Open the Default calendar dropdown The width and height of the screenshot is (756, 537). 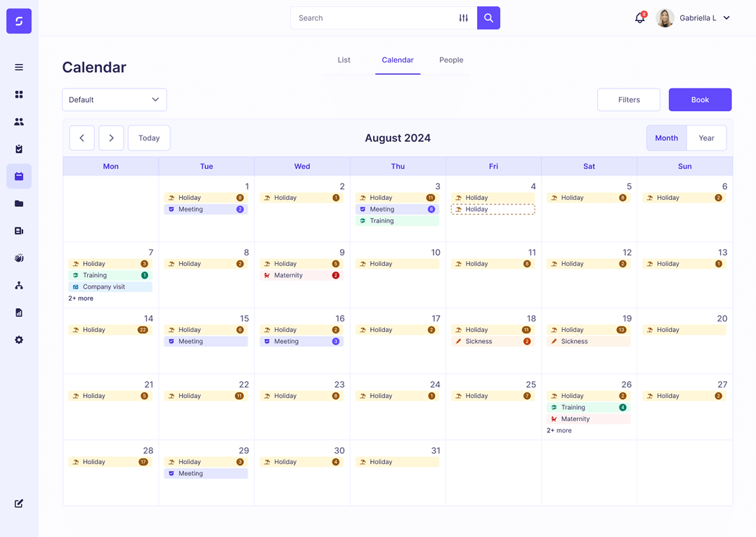tap(114, 100)
